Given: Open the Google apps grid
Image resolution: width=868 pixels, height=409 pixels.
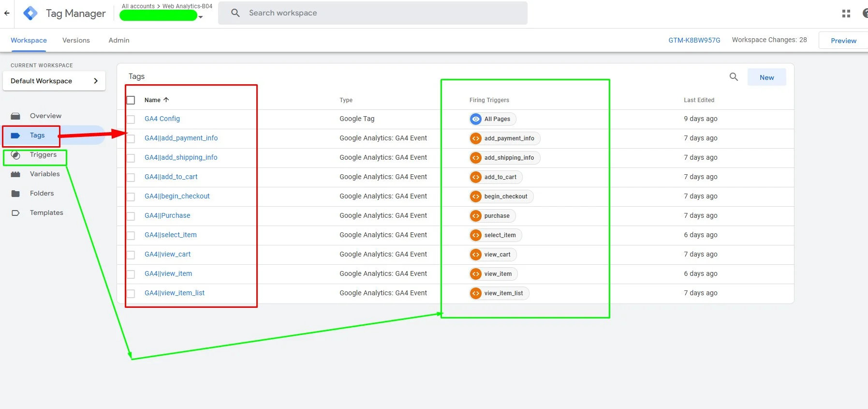Looking at the screenshot, I should (846, 14).
